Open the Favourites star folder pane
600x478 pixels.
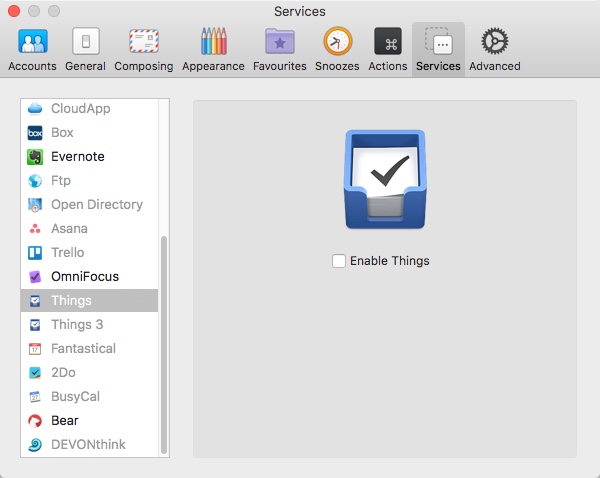click(x=280, y=50)
